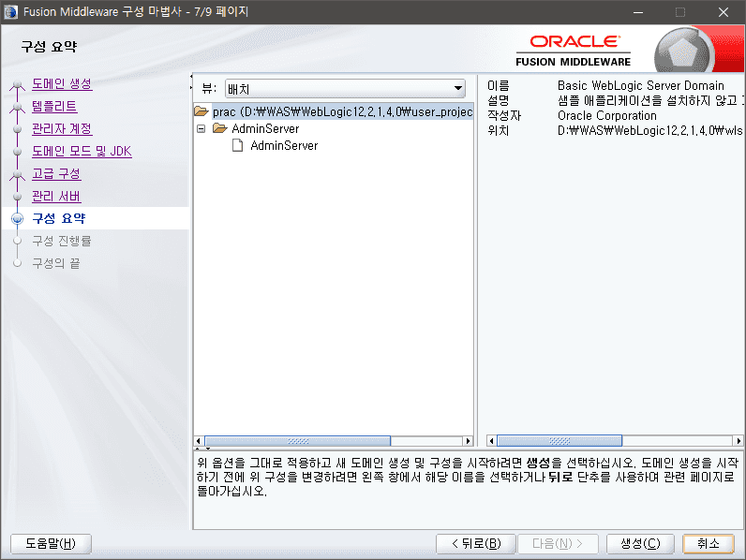Select the prac domain root node
746x560 pixels.
[x=342, y=111]
